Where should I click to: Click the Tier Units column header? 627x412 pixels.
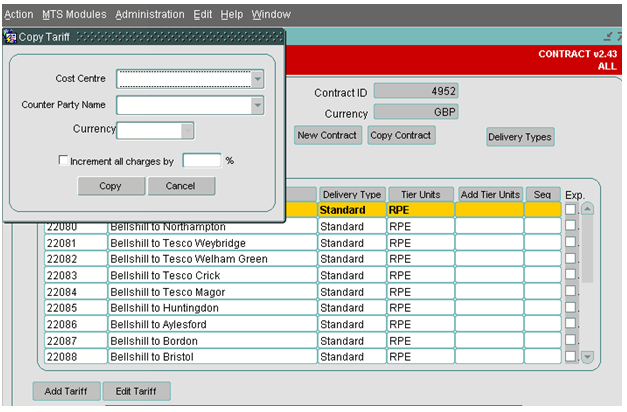coord(421,194)
